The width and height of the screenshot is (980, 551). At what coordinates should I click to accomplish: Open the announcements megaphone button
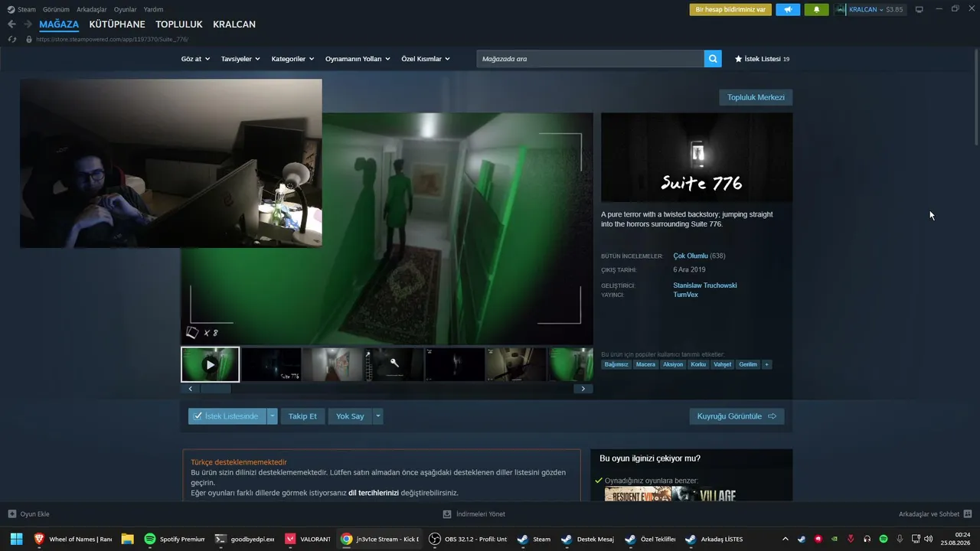(x=788, y=10)
